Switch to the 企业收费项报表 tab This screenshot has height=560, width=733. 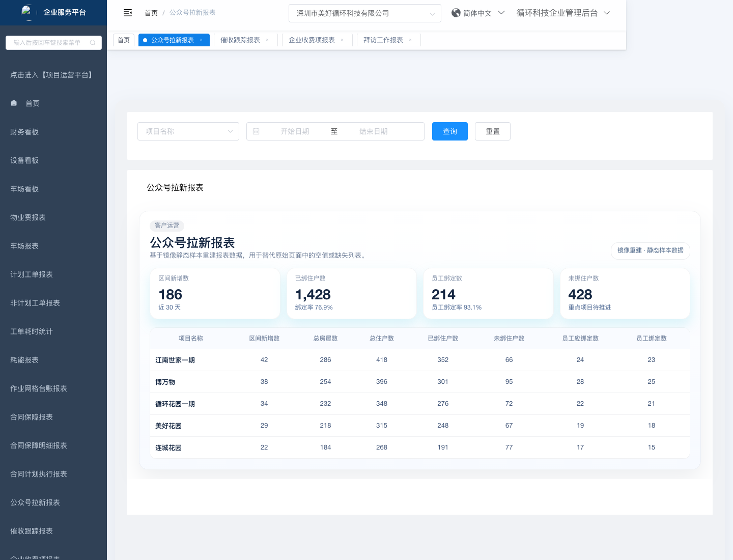click(312, 40)
